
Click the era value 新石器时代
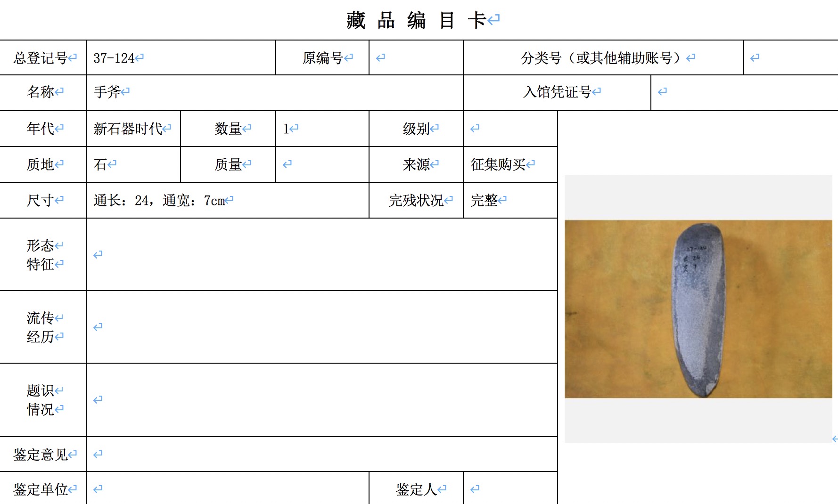tap(128, 129)
